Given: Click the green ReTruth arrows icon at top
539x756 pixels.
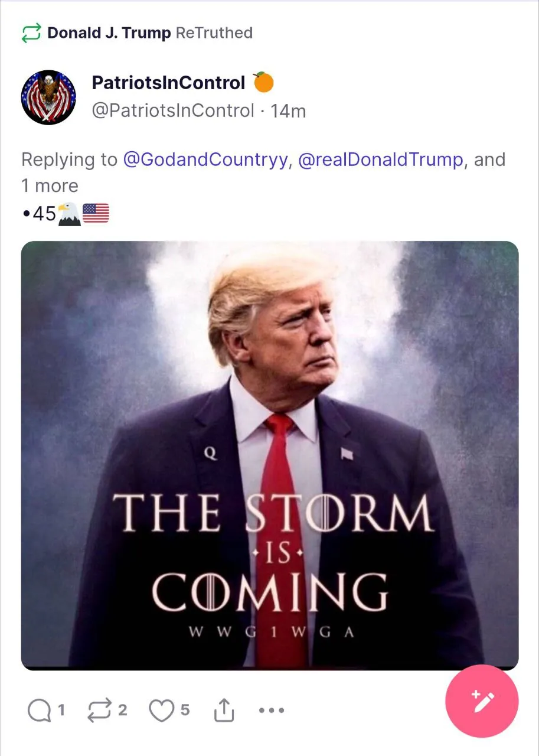Looking at the screenshot, I should click(31, 33).
